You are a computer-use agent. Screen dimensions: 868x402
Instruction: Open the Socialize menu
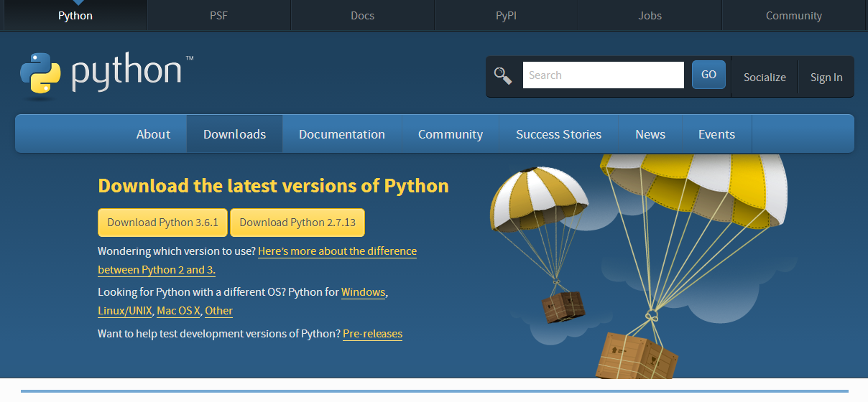765,78
